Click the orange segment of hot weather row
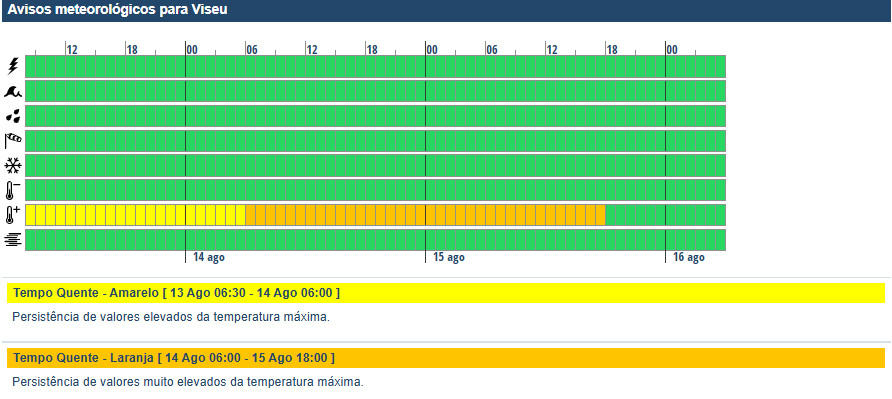 click(425, 215)
